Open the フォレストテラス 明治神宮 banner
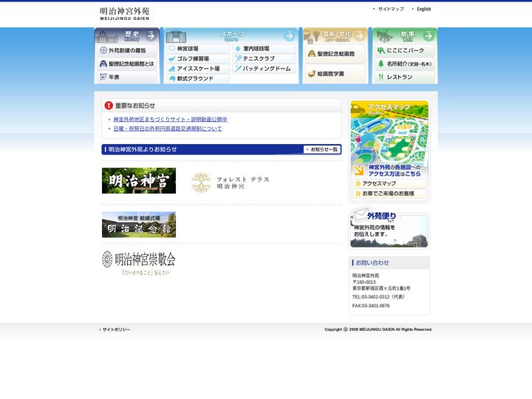Viewport: 532px width, 399px height. tap(230, 183)
